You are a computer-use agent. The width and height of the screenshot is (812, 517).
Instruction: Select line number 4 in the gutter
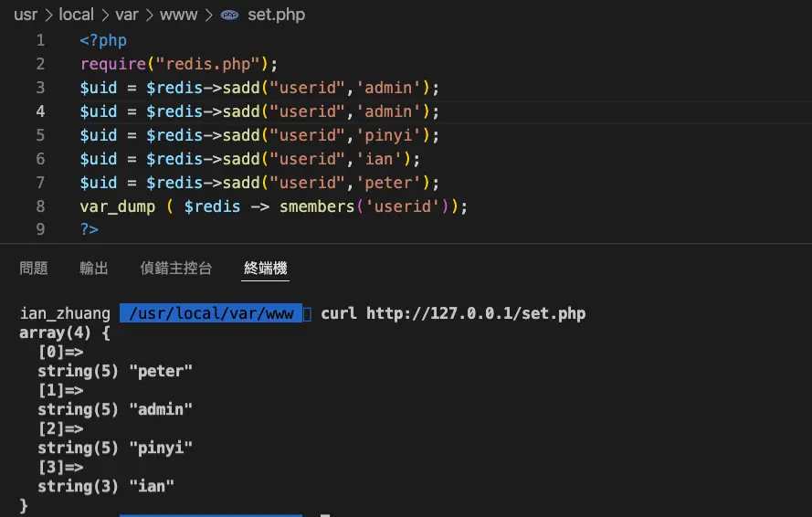pyautogui.click(x=40, y=111)
